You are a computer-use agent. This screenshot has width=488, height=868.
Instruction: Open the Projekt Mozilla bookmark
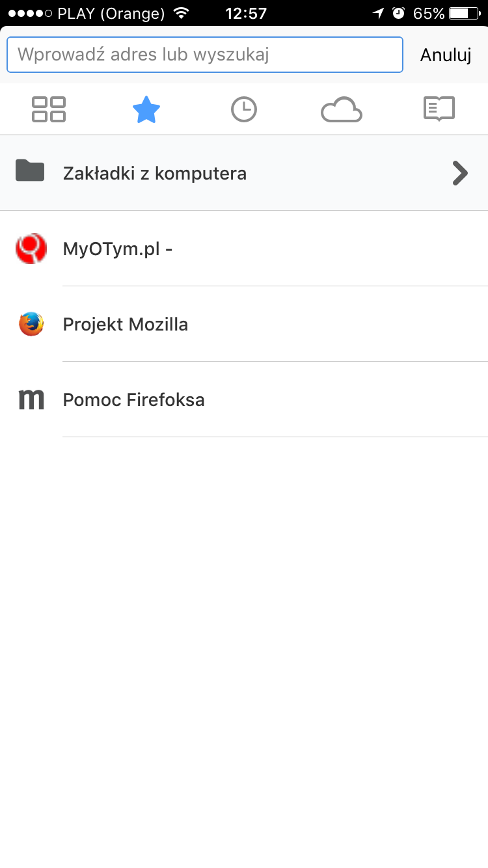pos(244,324)
